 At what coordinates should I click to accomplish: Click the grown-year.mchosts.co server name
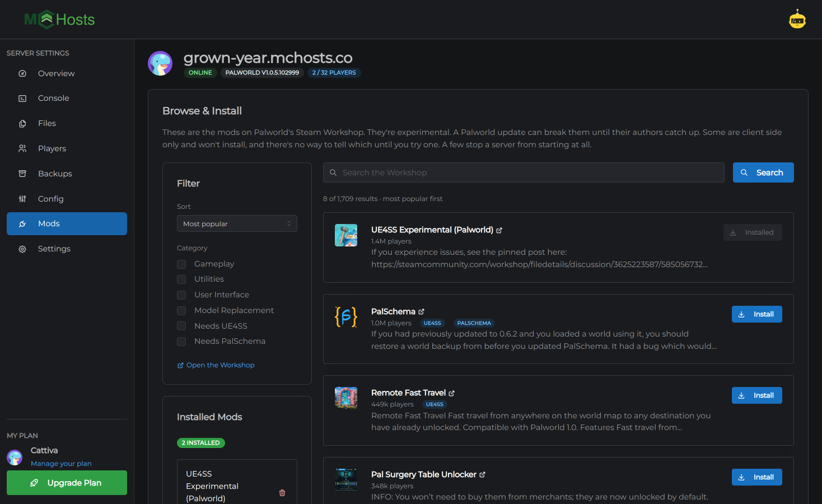pos(268,58)
